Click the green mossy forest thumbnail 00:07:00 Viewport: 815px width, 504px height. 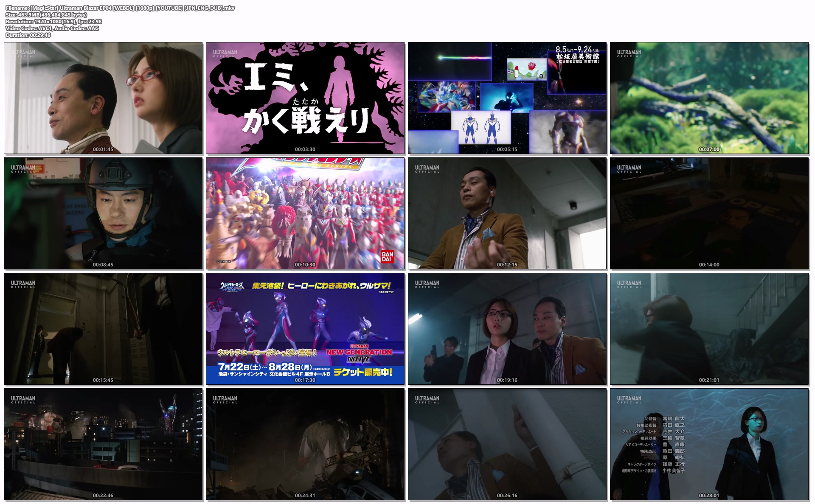pyautogui.click(x=709, y=98)
